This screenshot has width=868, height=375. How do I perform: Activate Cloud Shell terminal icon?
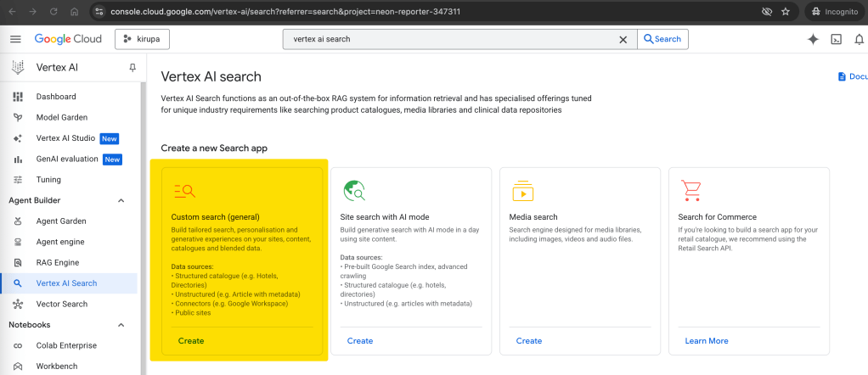pos(837,39)
